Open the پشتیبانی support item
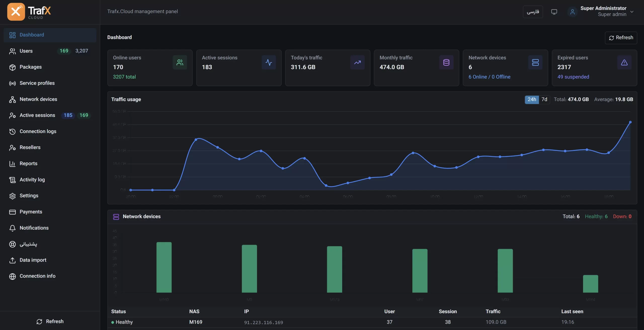 pos(50,244)
